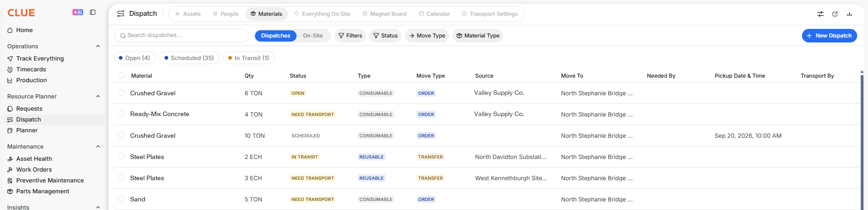Click the IN TRANSIT status badge
The image size is (868, 210).
click(305, 157)
